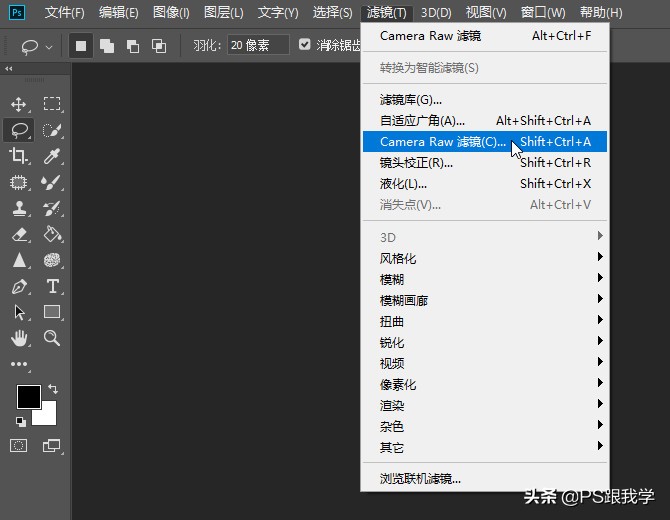Open the 选择(S) menu
This screenshot has height=520, width=670.
(332, 12)
